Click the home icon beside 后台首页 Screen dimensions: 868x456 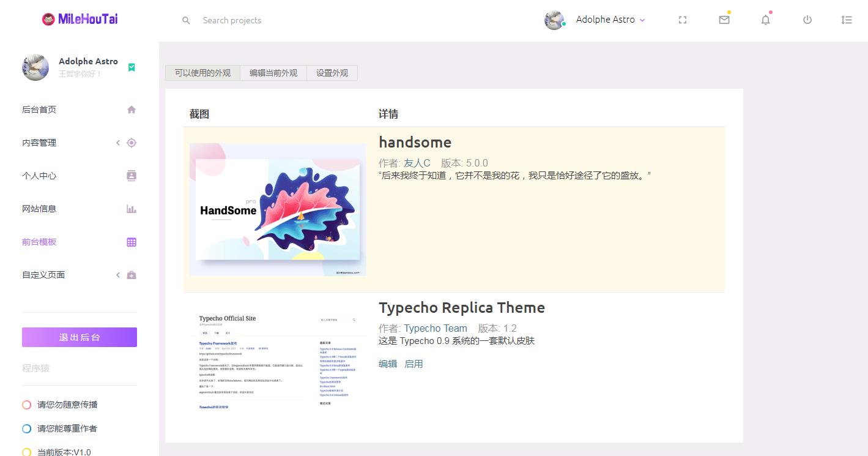[132, 110]
